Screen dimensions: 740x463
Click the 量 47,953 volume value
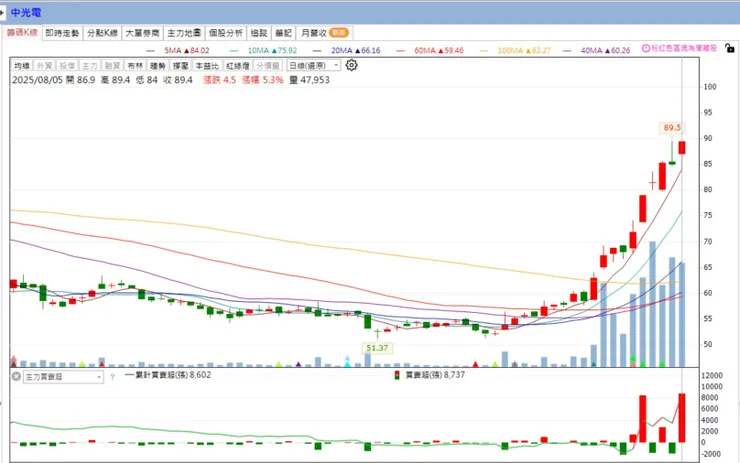pos(310,80)
